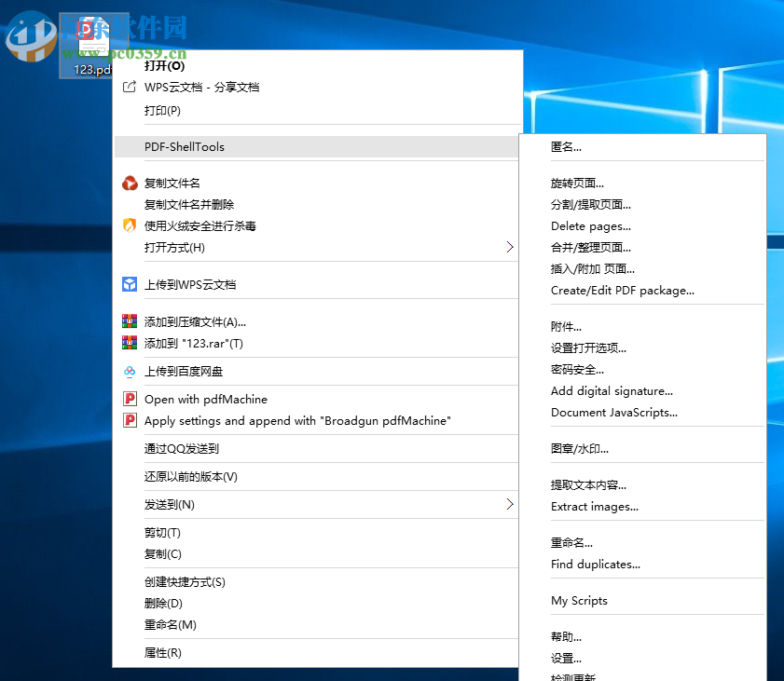The height and width of the screenshot is (681, 784).
Task: Click the WPS share icon next to WPS云文档
Action: click(x=130, y=88)
